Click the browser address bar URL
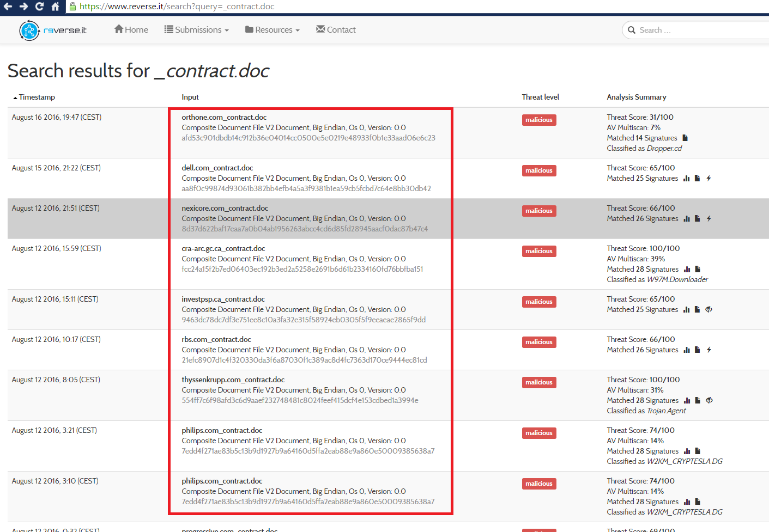Viewport: 769px width, 532px height. [x=177, y=7]
